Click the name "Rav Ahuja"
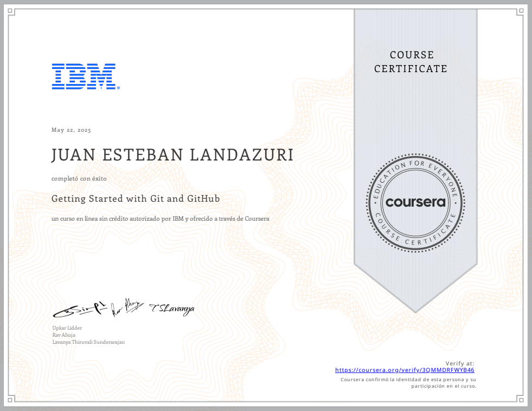Image resolution: width=532 pixels, height=411 pixels. coord(64,335)
